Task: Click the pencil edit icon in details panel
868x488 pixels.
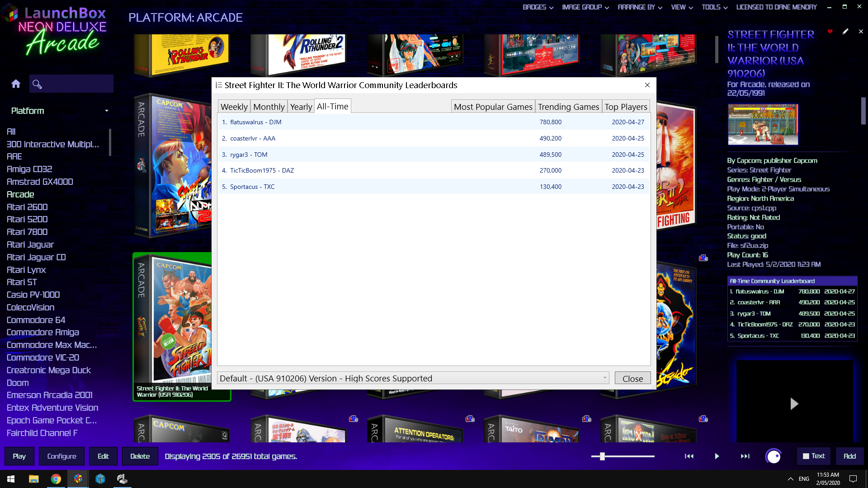Action: [x=845, y=31]
